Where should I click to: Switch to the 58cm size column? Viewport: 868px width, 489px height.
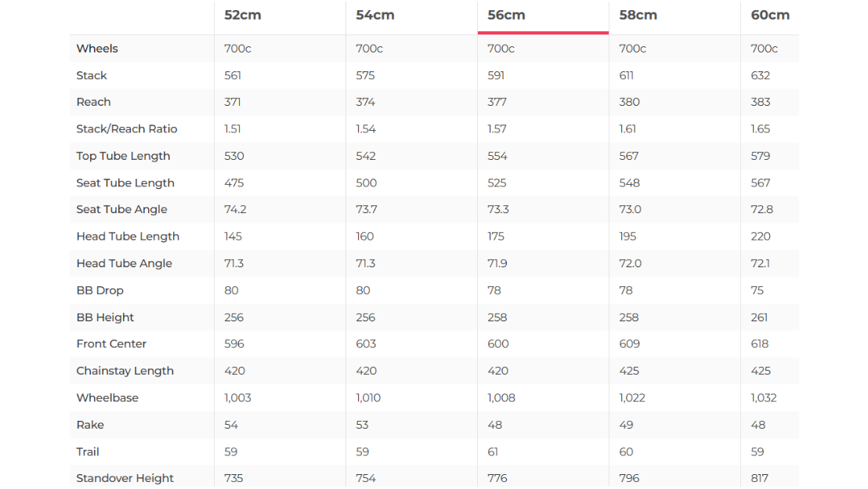pyautogui.click(x=638, y=16)
